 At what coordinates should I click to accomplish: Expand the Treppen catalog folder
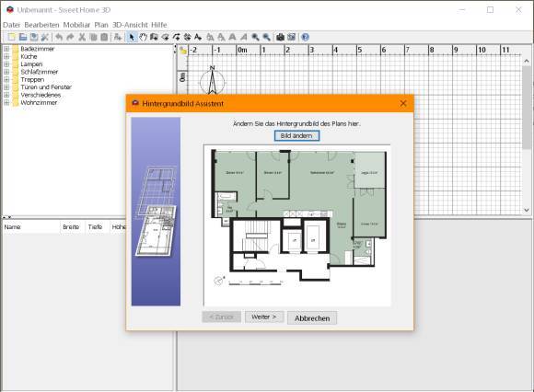(6, 80)
